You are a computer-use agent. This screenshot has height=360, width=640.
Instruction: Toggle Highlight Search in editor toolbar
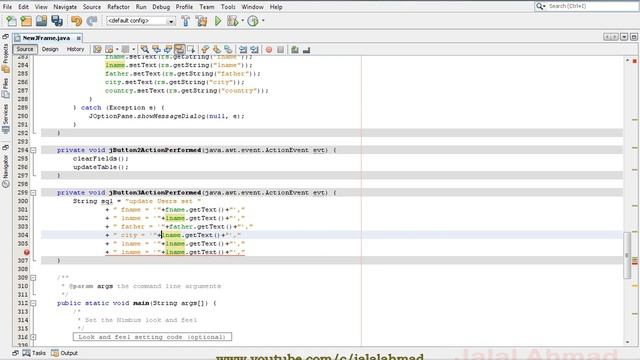point(179,49)
